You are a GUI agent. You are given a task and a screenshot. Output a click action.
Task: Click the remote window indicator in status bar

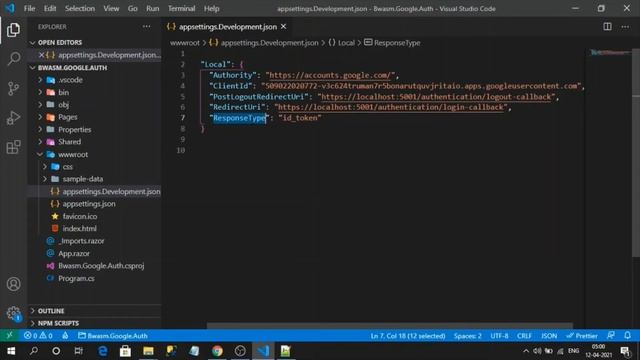tap(9, 336)
